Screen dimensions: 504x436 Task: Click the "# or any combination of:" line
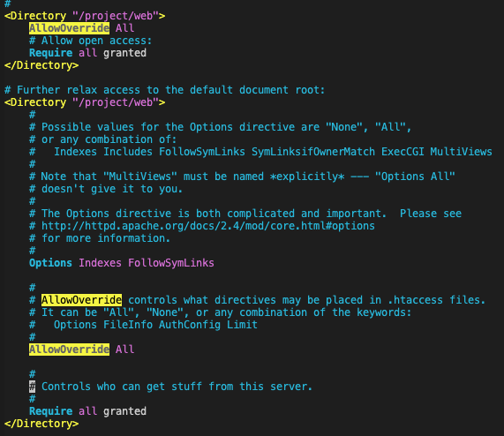click(x=103, y=139)
